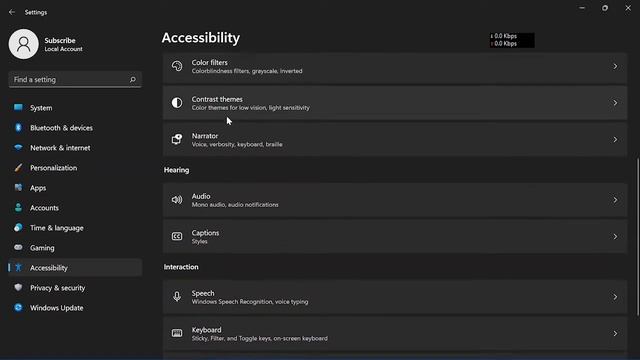Click the System monitor icon in sidebar
The width and height of the screenshot is (640, 360).
tap(18, 108)
